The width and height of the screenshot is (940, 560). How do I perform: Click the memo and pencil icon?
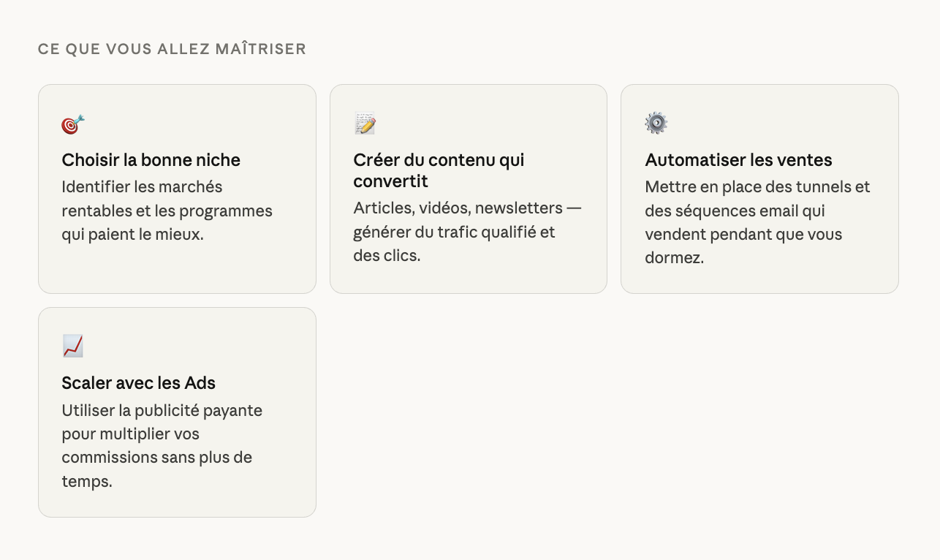tap(365, 124)
